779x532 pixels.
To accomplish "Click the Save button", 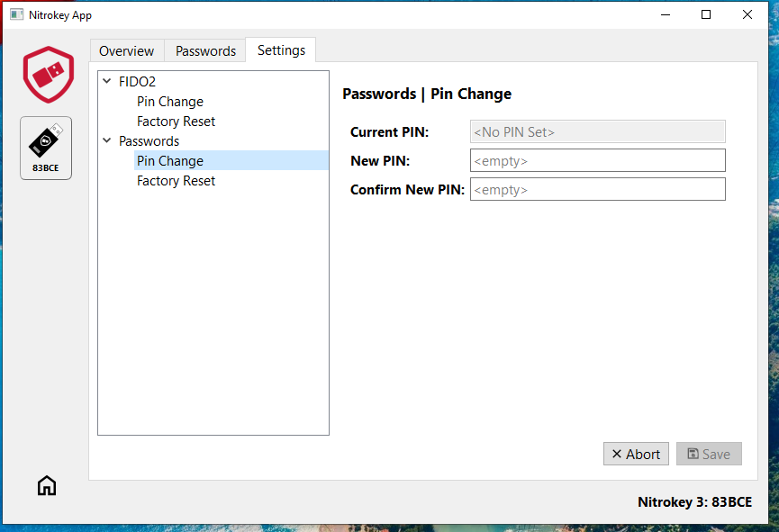I will (x=709, y=454).
